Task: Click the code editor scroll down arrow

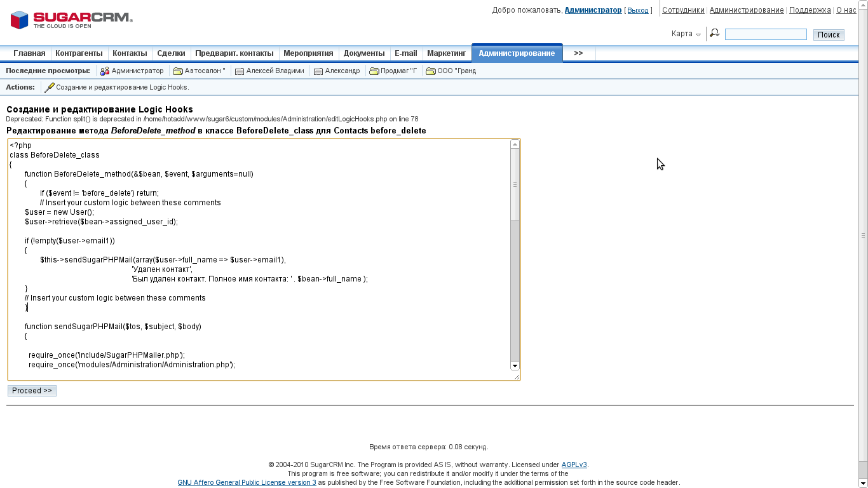Action: pos(515,365)
